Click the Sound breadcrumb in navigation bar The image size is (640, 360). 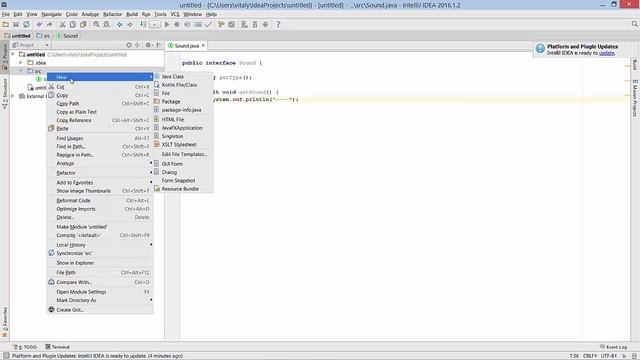(x=67, y=36)
